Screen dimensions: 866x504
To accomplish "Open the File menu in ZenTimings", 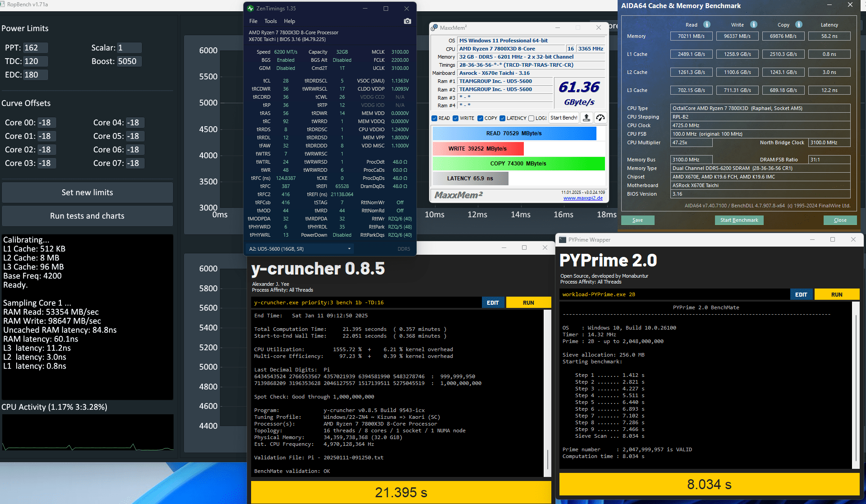I will 253,21.
